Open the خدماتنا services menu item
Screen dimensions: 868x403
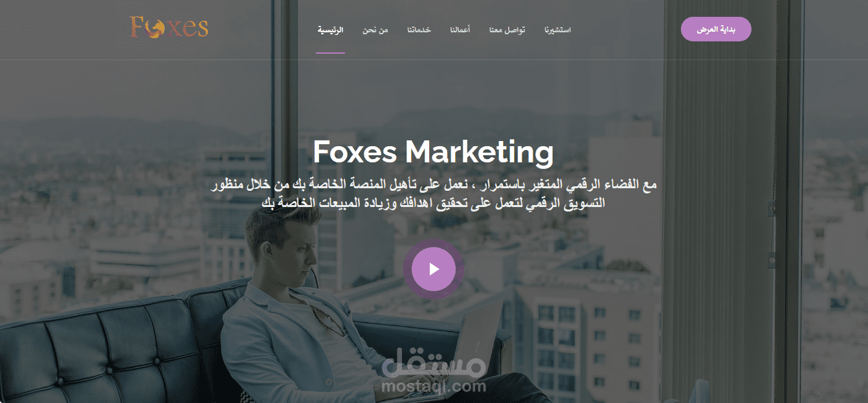(419, 30)
